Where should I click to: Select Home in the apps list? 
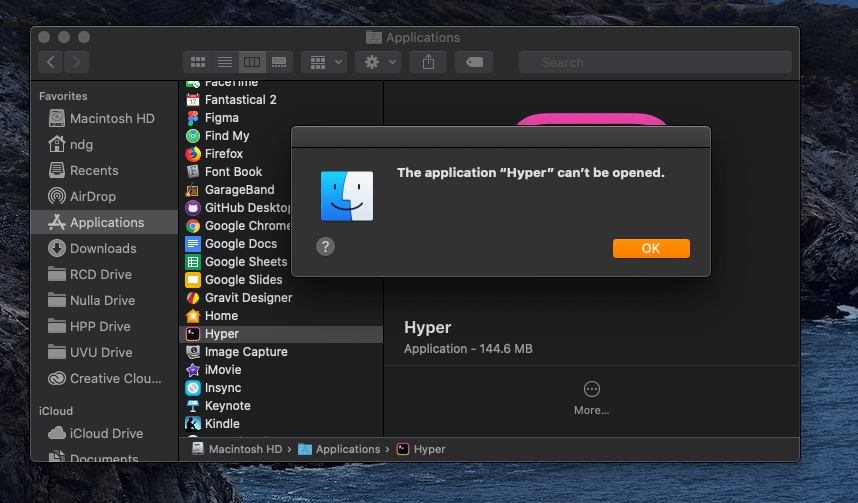pyautogui.click(x=281, y=316)
